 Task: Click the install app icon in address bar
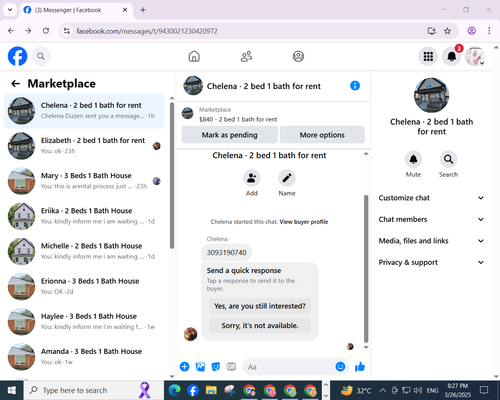tap(432, 31)
